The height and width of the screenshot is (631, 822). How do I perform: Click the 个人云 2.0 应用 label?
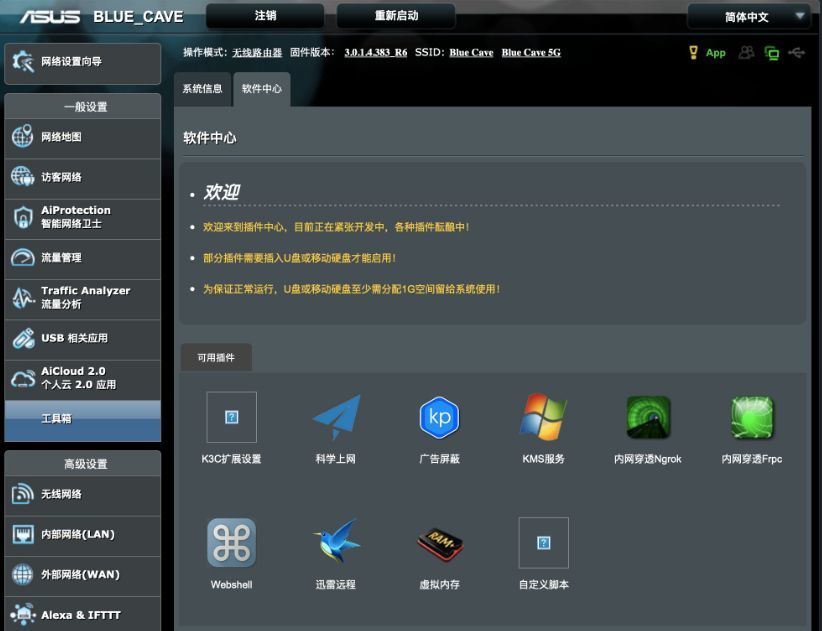click(x=79, y=385)
